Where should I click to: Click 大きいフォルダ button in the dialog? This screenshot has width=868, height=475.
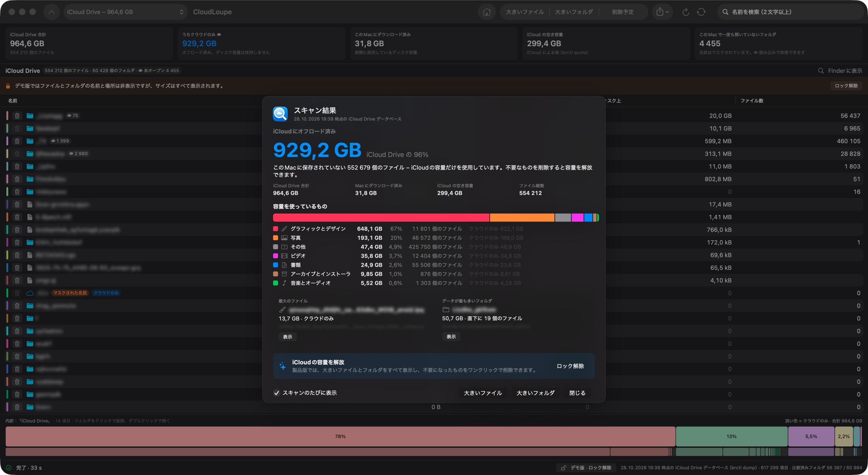535,393
